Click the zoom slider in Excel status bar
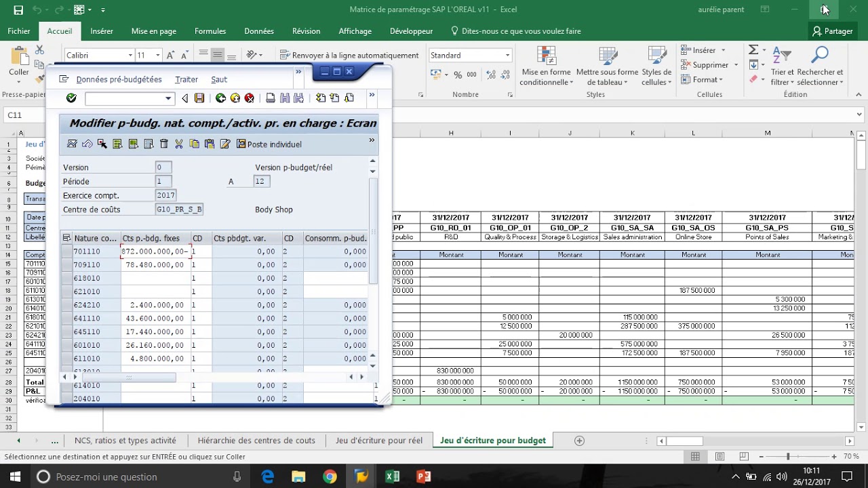Image resolution: width=868 pixels, height=488 pixels. coord(788,457)
